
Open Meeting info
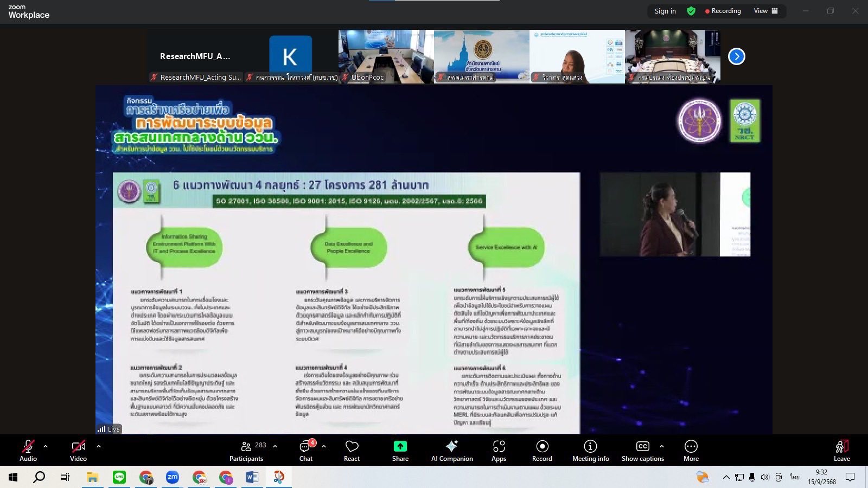[x=590, y=450]
